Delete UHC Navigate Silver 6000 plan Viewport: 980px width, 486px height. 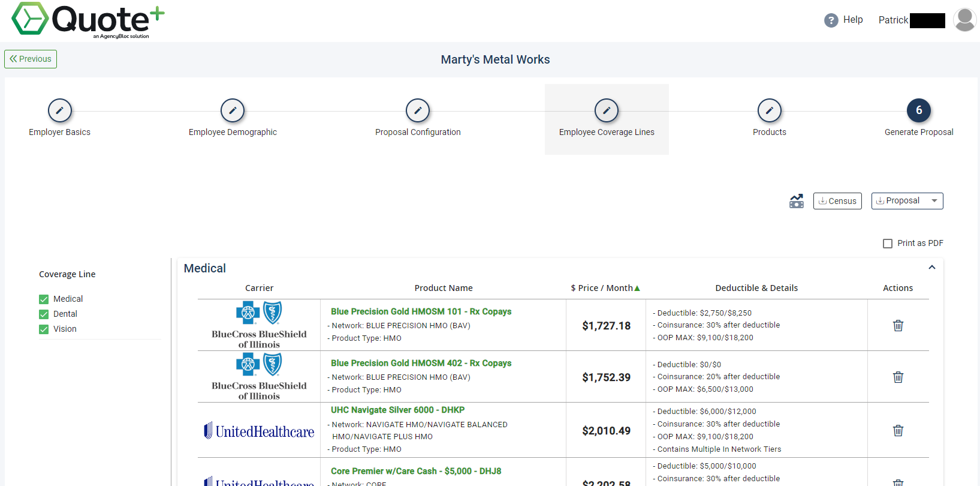[898, 430]
